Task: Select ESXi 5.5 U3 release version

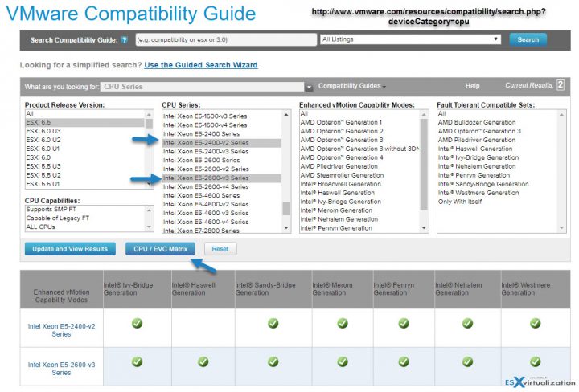Action: pyautogui.click(x=84, y=166)
